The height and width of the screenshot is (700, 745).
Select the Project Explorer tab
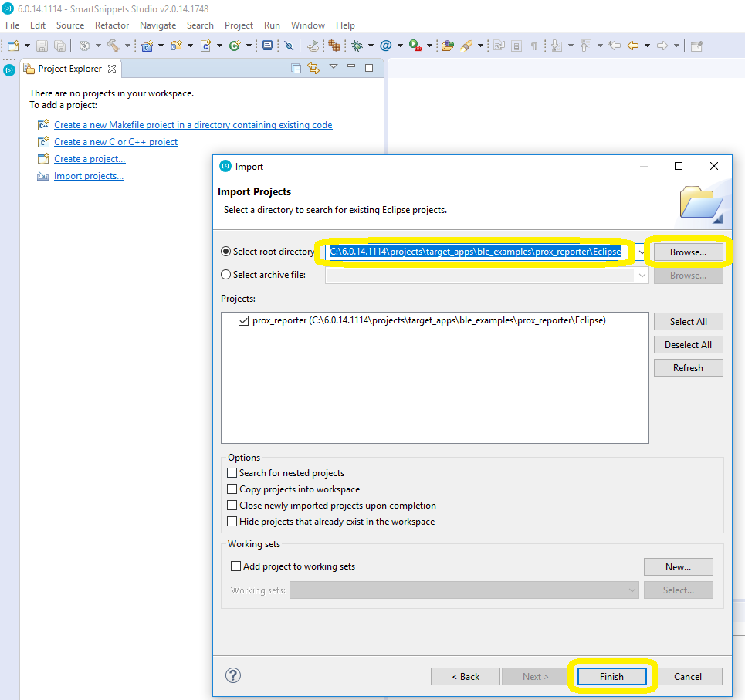coord(69,69)
